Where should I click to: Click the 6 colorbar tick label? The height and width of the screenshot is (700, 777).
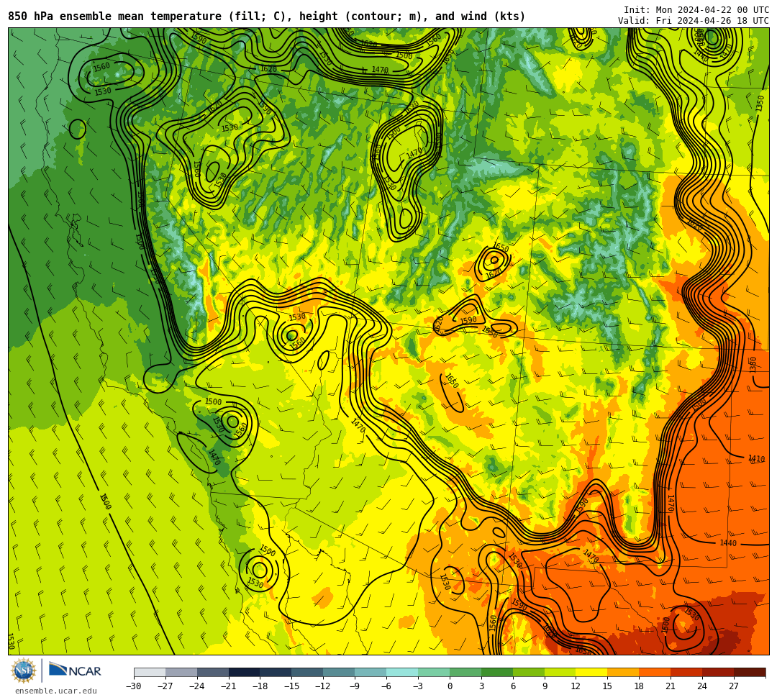tap(513, 686)
